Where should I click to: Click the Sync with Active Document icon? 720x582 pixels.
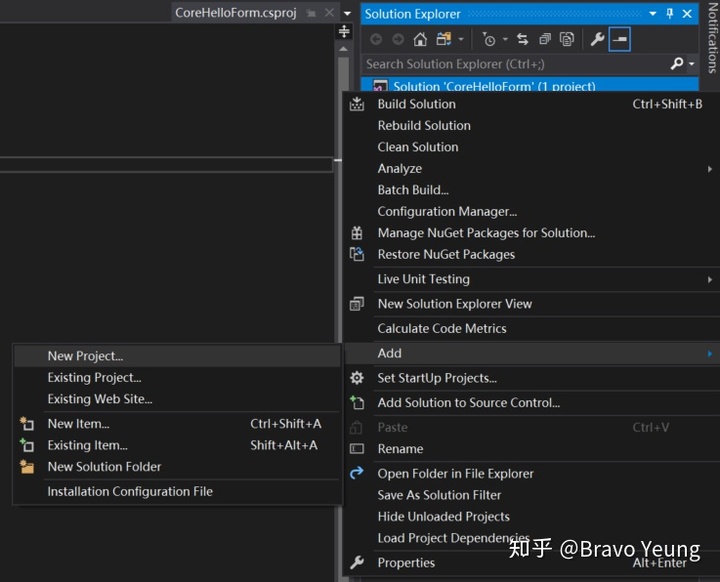click(523, 40)
